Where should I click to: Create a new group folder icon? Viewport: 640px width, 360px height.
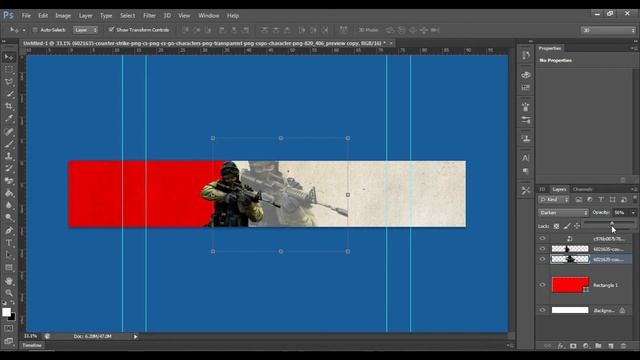(598, 346)
